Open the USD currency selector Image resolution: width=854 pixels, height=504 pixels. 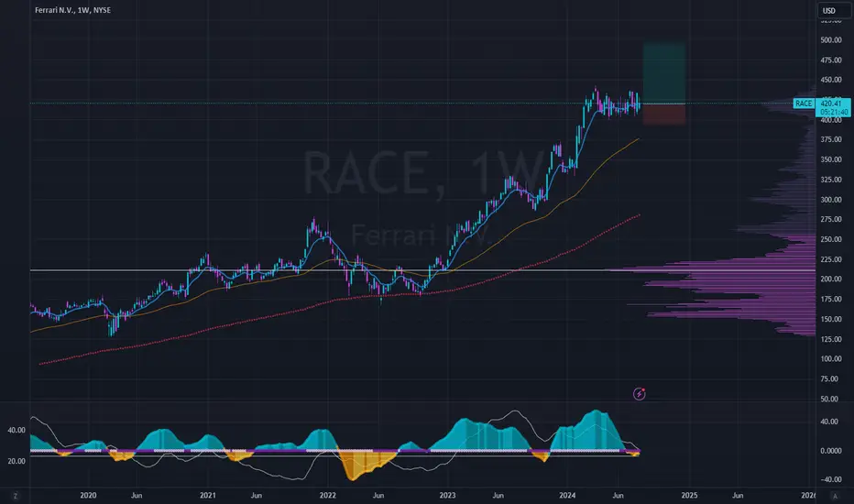pyautogui.click(x=834, y=10)
